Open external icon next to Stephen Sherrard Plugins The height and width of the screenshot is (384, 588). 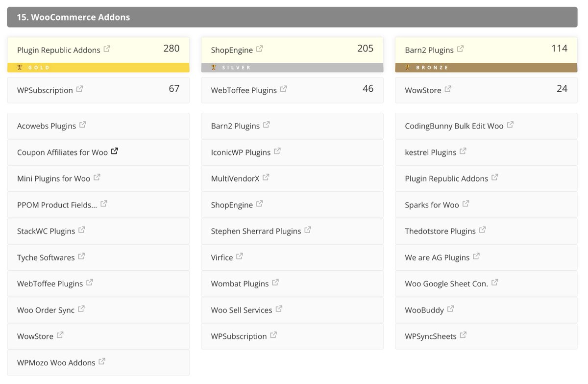pyautogui.click(x=308, y=230)
